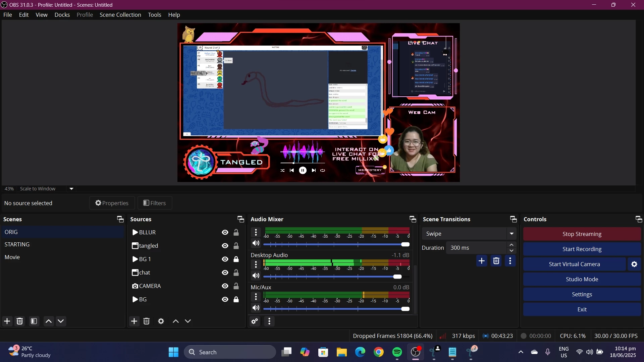This screenshot has width=644, height=362.
Task: Open scene filters icon in Scenes panel
Action: [x=34, y=321]
